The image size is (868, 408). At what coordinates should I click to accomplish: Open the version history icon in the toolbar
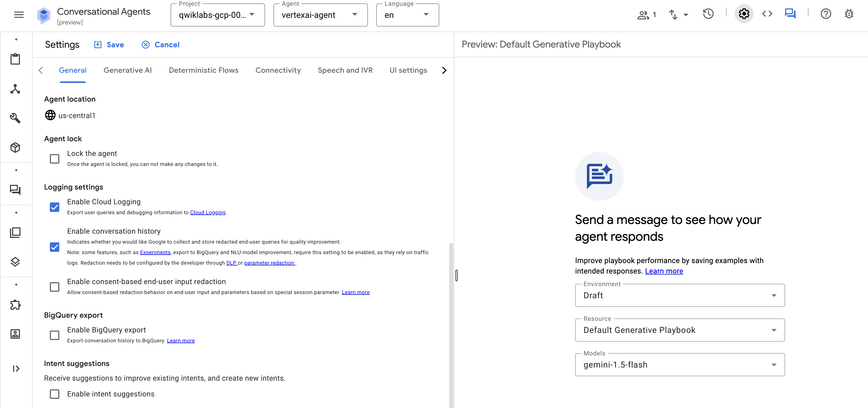pos(708,14)
